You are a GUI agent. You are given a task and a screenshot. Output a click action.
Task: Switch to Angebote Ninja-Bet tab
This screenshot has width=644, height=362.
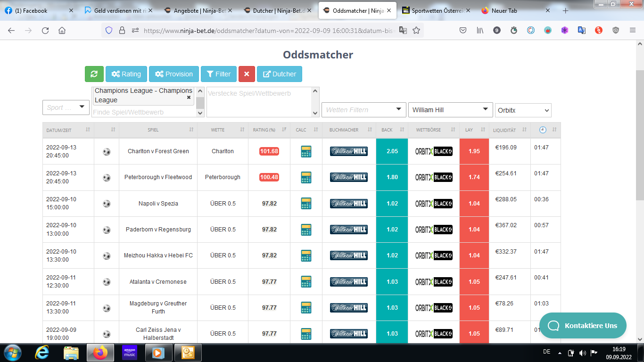tap(198, 10)
